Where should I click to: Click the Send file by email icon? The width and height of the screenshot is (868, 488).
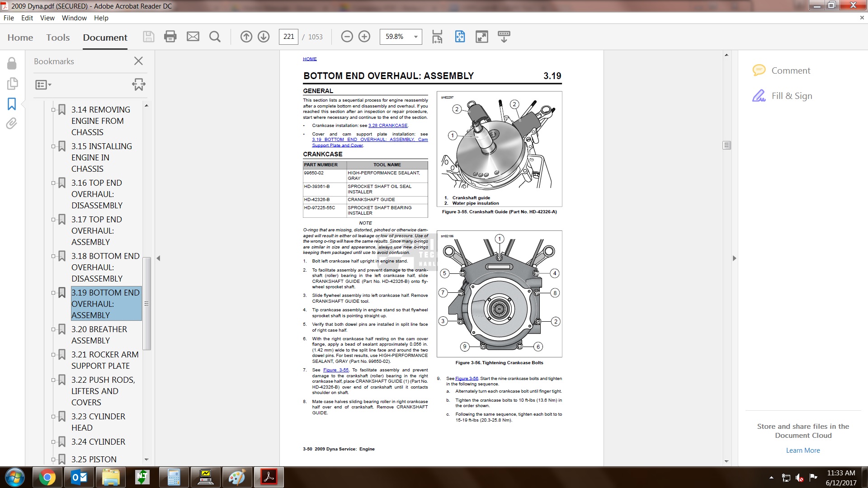[193, 37]
